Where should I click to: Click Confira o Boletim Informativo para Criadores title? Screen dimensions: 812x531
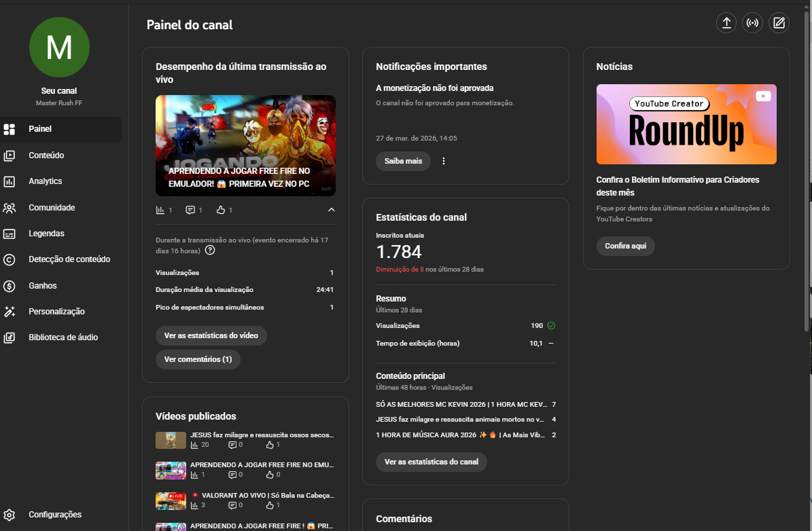point(677,186)
